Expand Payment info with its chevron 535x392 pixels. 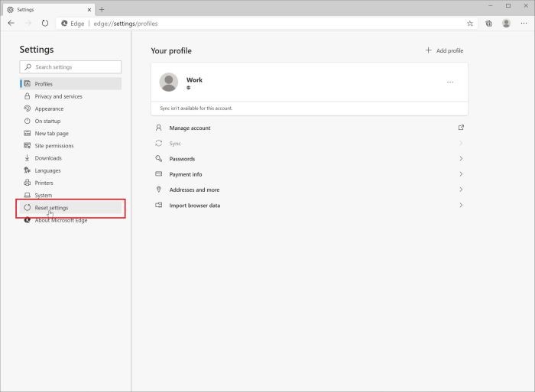pyautogui.click(x=461, y=174)
